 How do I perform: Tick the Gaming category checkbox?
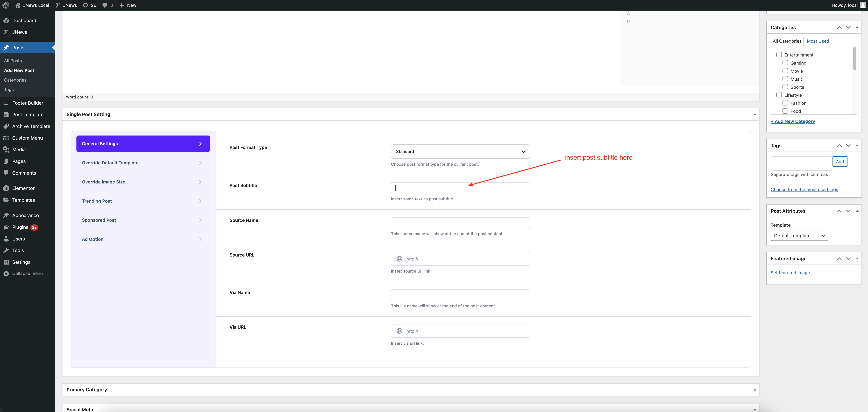tap(785, 63)
